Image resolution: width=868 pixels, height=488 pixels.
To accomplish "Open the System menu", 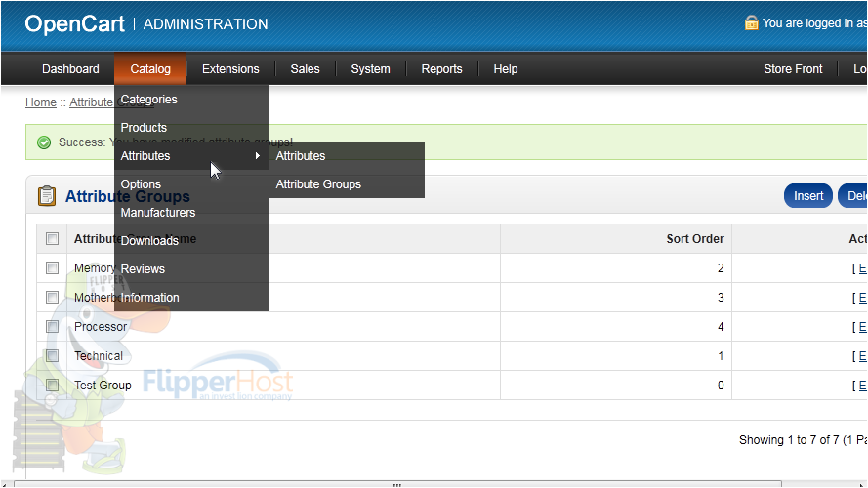I will click(370, 69).
